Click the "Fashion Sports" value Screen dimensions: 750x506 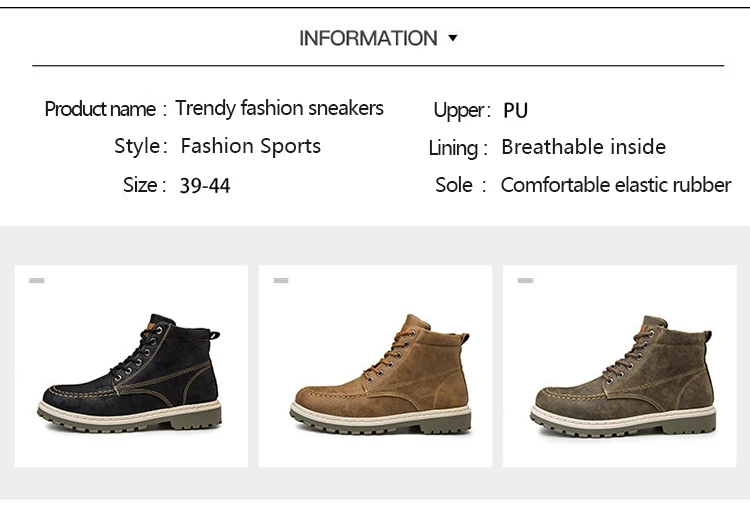251,146
